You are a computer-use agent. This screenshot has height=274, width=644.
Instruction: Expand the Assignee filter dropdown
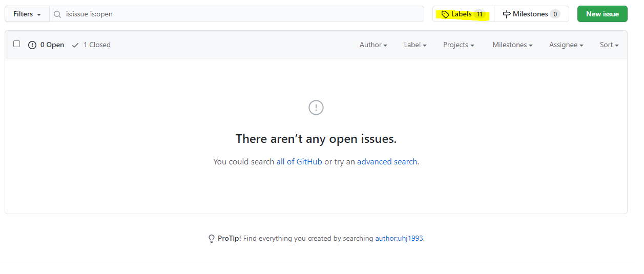[566, 45]
